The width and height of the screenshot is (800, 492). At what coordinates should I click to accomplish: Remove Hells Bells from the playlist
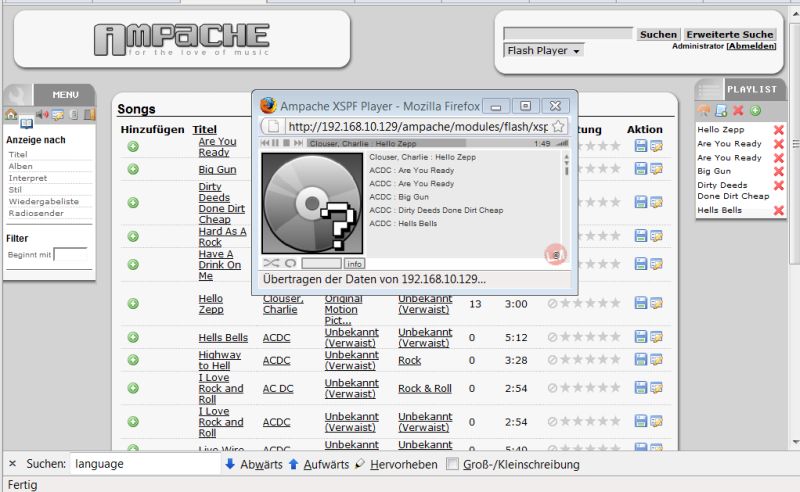779,210
